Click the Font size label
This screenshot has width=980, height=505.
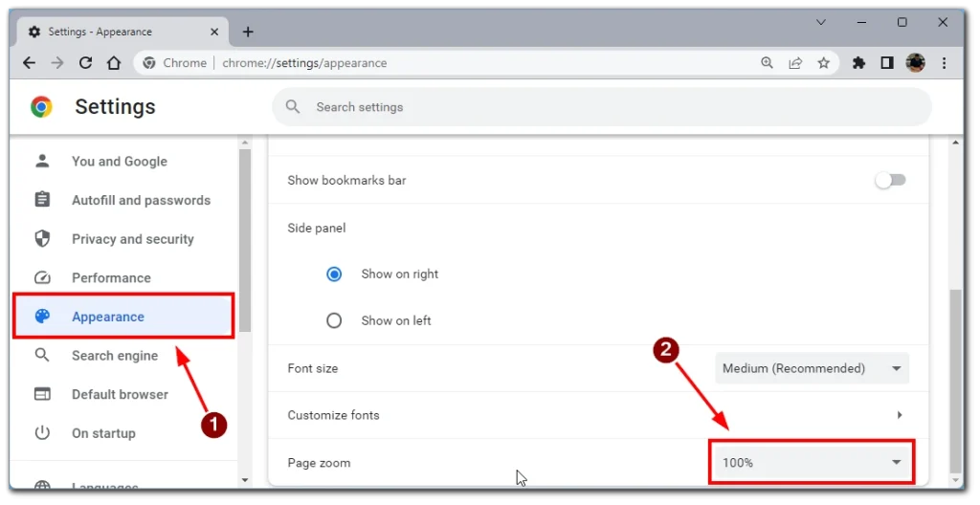point(313,369)
